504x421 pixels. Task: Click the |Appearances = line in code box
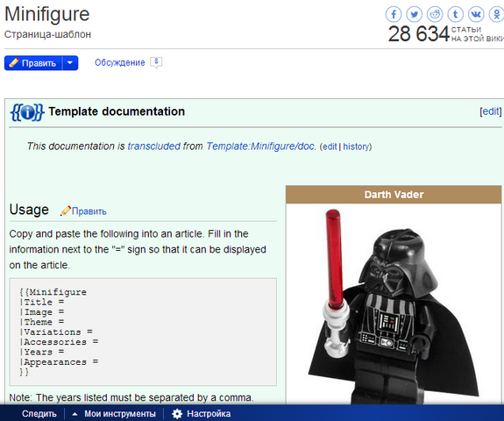point(59,362)
